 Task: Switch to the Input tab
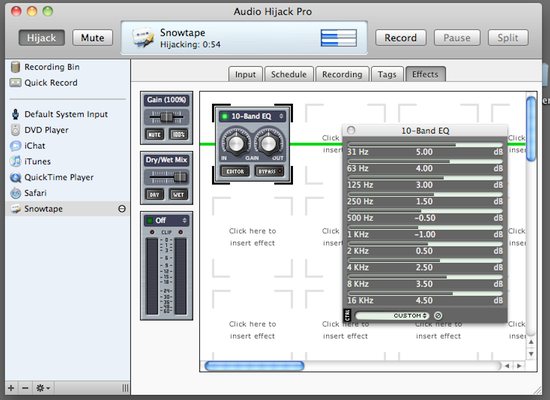point(246,74)
